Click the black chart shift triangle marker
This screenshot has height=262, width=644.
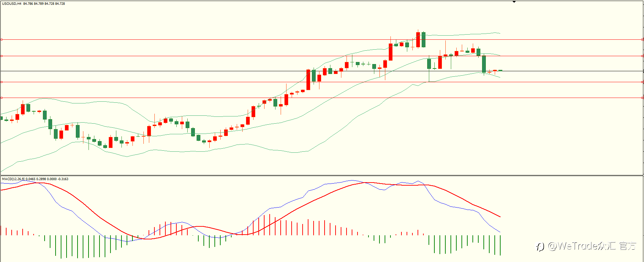click(x=514, y=2)
